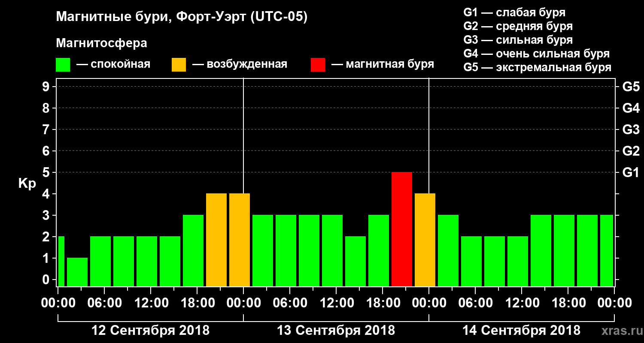
Task: Click 'G1 — слабая буря' description
Action: (514, 12)
